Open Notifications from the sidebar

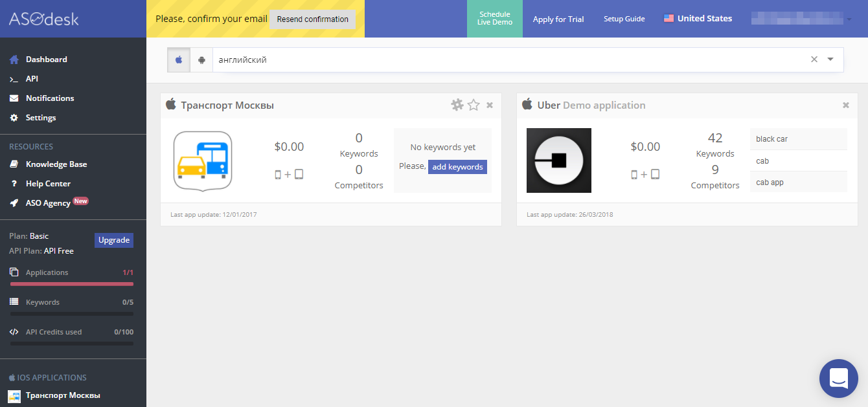[x=49, y=98]
